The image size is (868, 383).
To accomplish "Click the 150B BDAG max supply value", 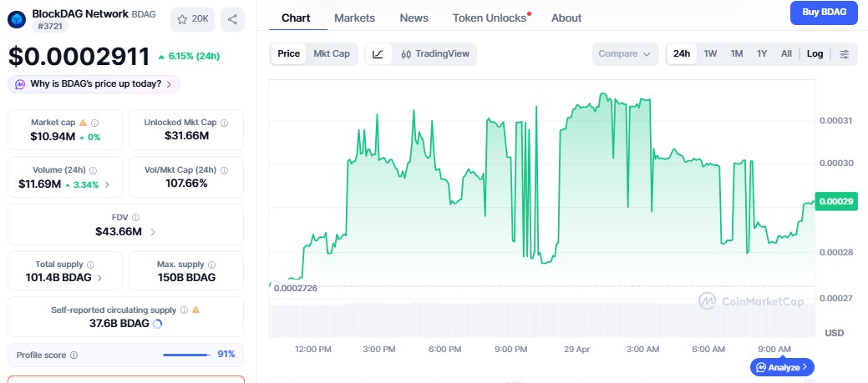I will tap(186, 277).
